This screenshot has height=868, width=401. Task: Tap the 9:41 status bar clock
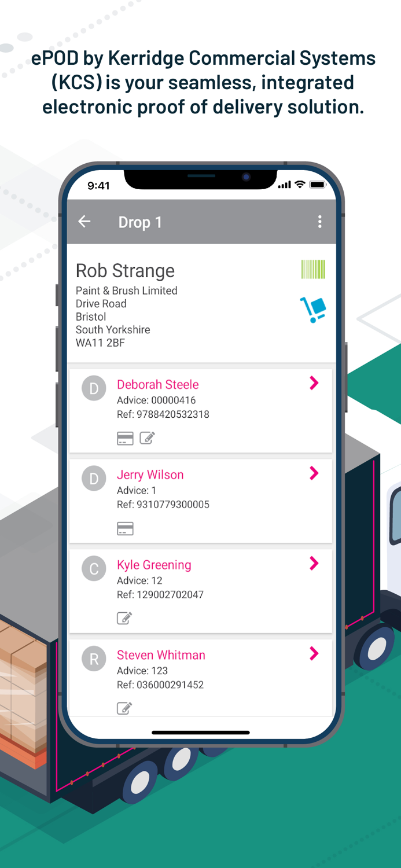click(x=98, y=186)
